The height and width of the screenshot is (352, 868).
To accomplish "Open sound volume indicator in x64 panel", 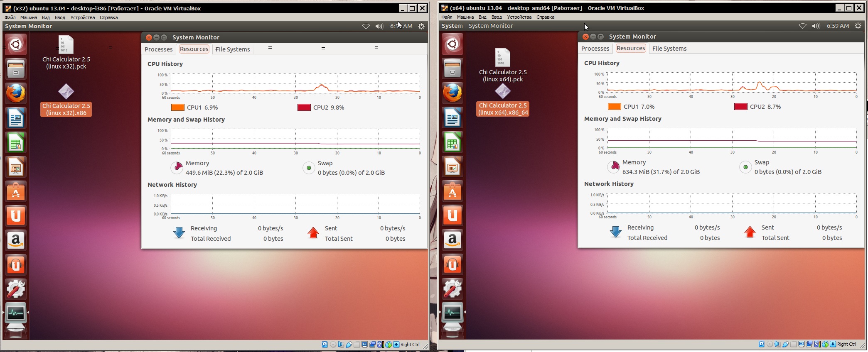I will pos(816,26).
